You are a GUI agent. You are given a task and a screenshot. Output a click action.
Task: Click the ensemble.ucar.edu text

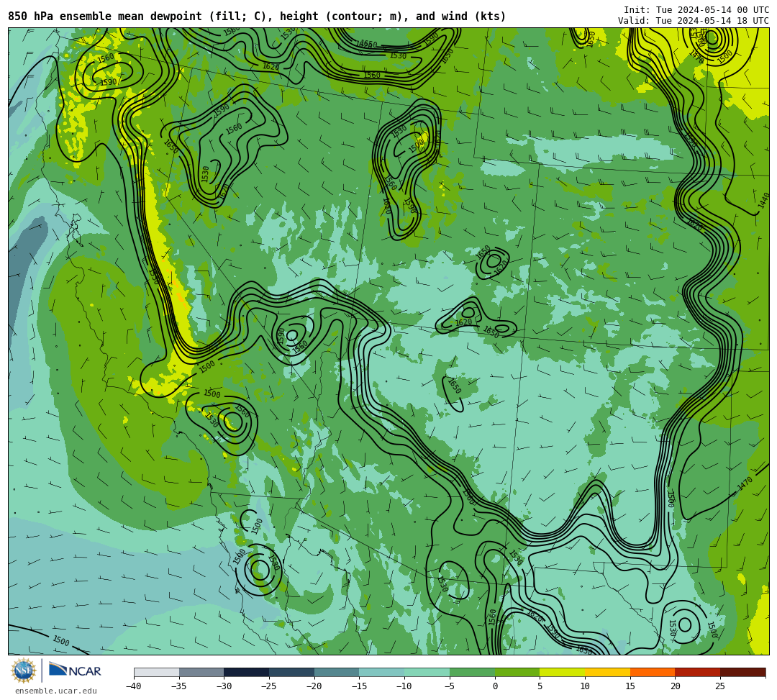click(x=56, y=691)
